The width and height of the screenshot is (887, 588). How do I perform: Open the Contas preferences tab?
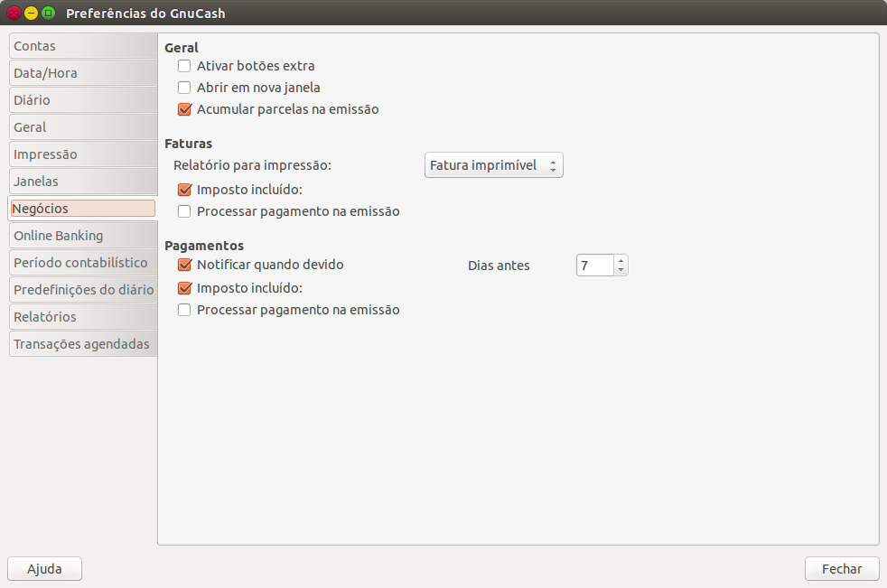[x=81, y=46]
